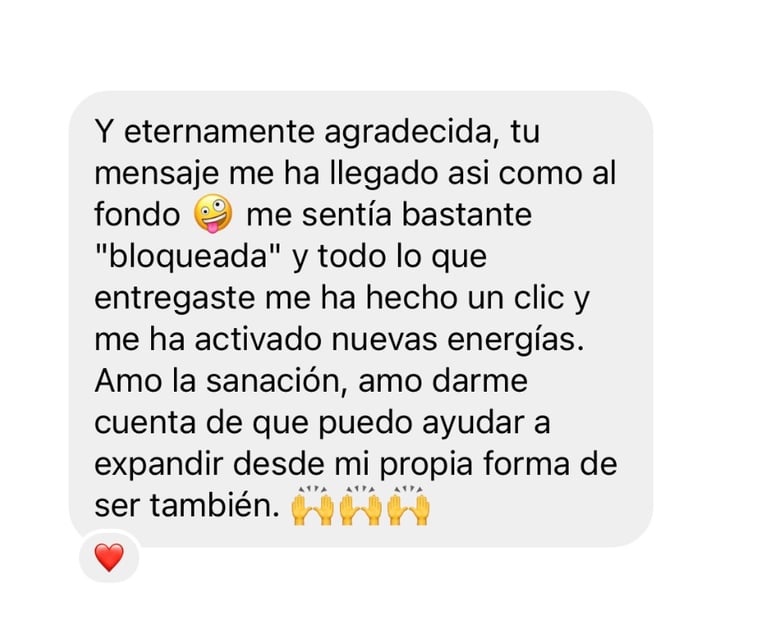Click the last raised hands emoji
768x643 pixels.
coord(408,505)
